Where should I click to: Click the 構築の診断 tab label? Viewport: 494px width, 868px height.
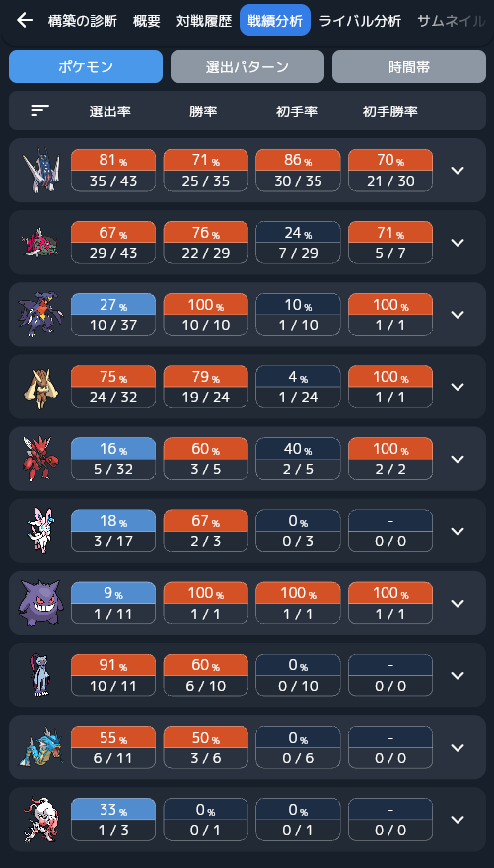(83, 21)
